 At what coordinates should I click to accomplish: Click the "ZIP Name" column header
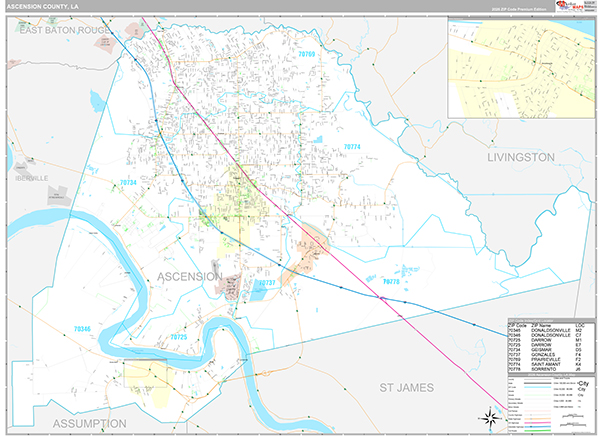(x=540, y=325)
